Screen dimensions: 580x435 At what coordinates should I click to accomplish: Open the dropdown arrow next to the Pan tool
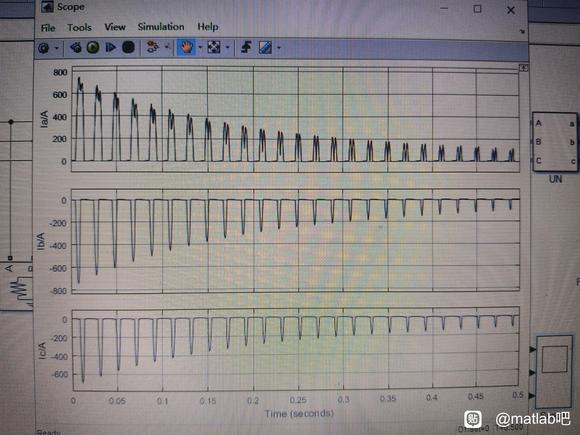point(200,47)
